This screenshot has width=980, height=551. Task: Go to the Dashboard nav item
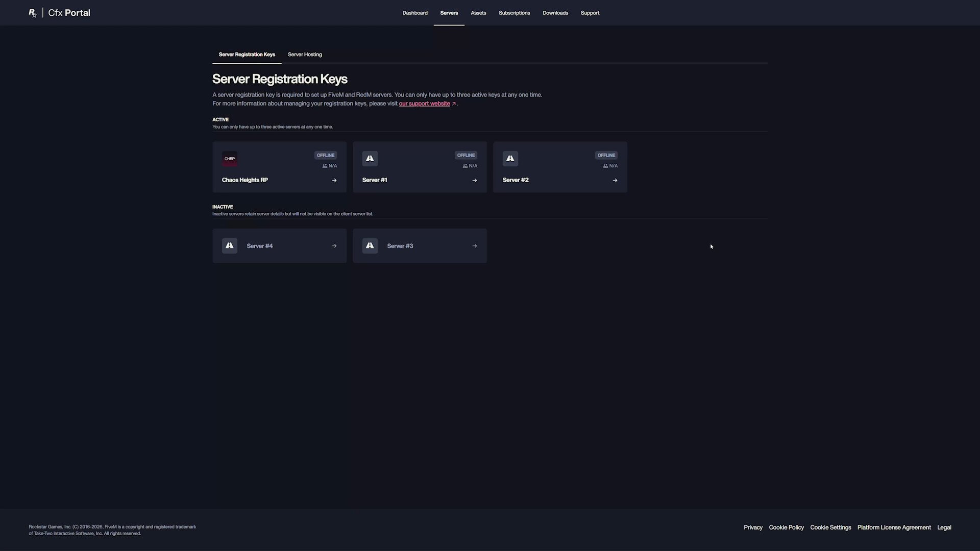415,13
